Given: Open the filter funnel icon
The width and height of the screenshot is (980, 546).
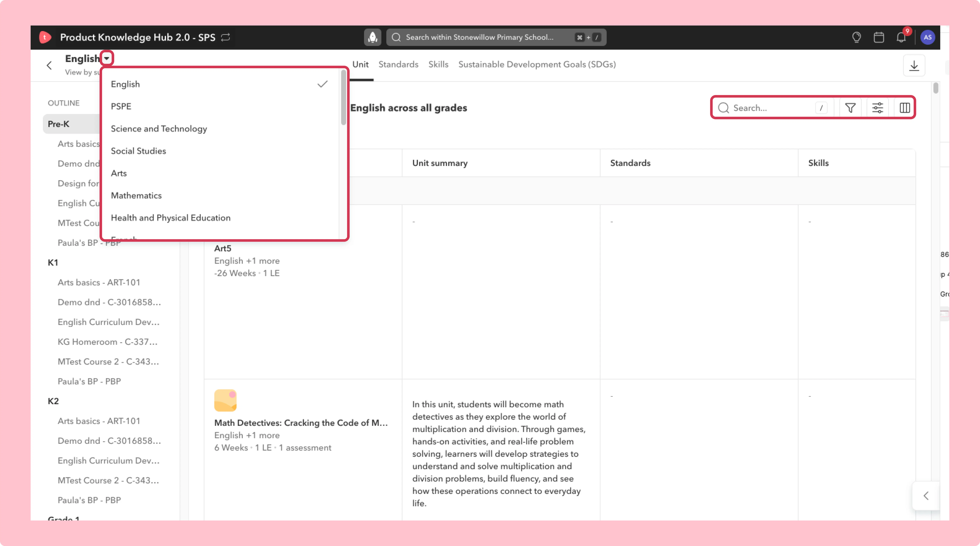Looking at the screenshot, I should pyautogui.click(x=850, y=108).
